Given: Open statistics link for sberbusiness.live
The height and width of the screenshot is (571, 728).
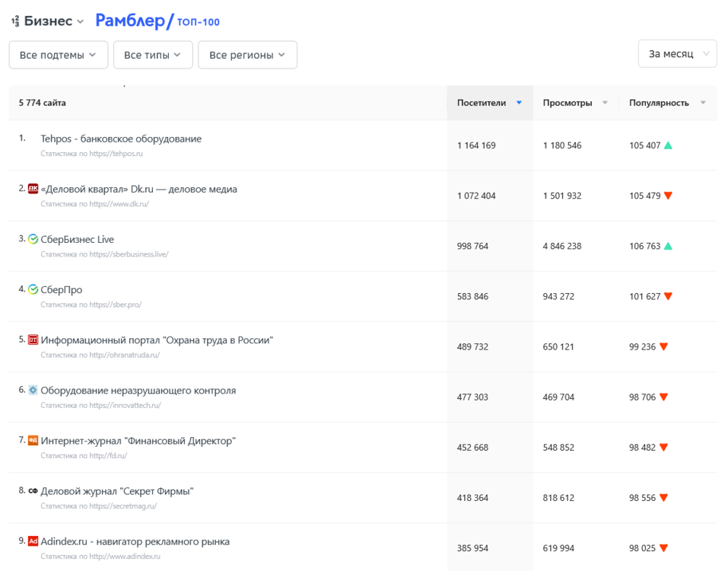Looking at the screenshot, I should (x=104, y=254).
